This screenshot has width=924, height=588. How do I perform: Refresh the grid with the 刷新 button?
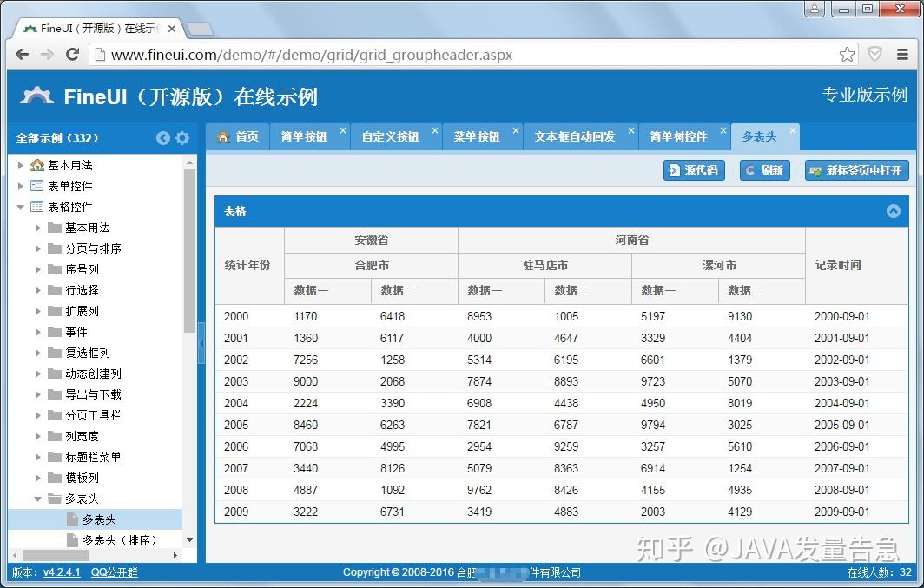764,170
